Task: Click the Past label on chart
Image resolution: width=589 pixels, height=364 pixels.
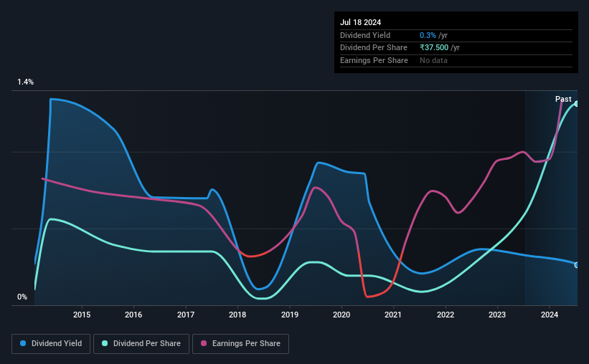Action: click(x=563, y=99)
